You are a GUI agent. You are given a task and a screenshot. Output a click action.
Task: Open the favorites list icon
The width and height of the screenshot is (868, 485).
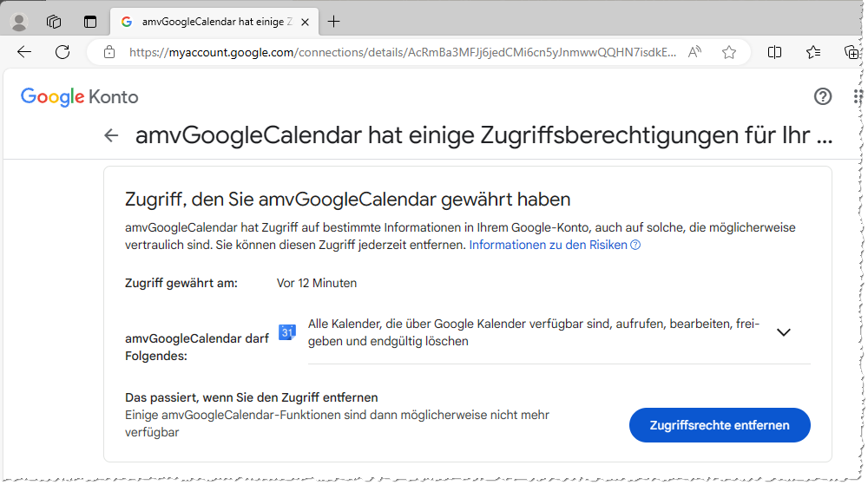[813, 52]
